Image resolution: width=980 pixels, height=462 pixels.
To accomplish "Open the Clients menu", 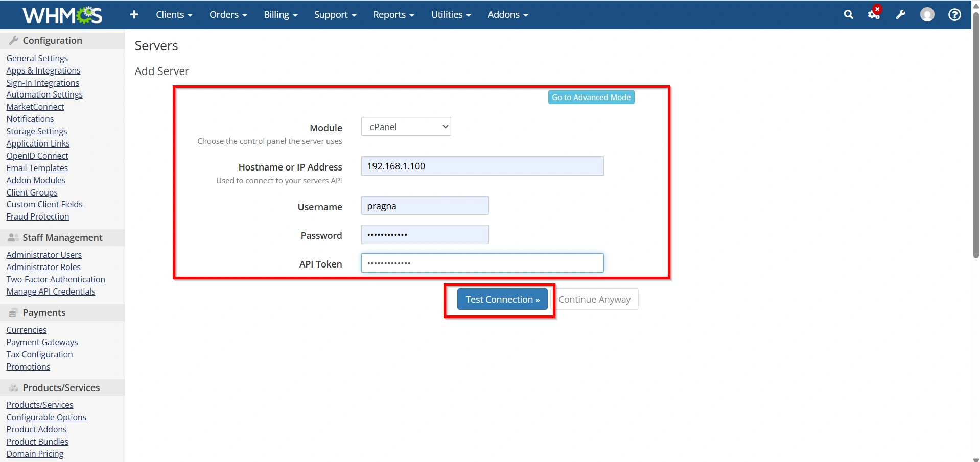I will tap(174, 15).
